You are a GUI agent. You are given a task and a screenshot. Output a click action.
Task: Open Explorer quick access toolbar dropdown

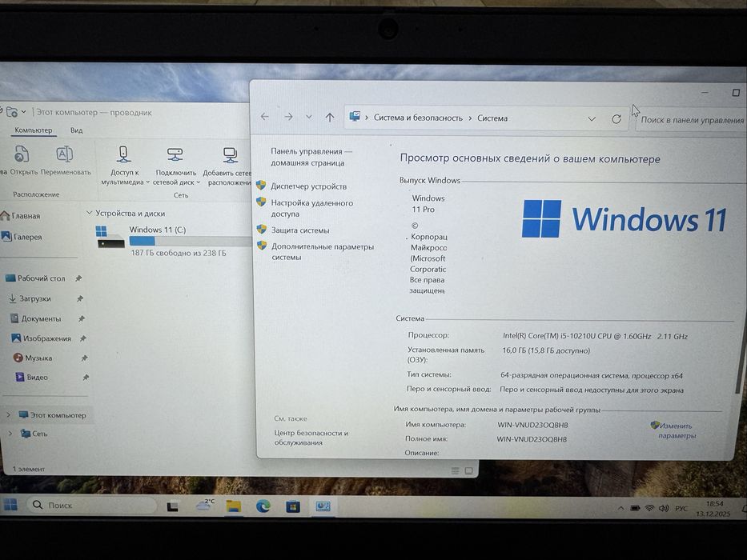(23, 112)
